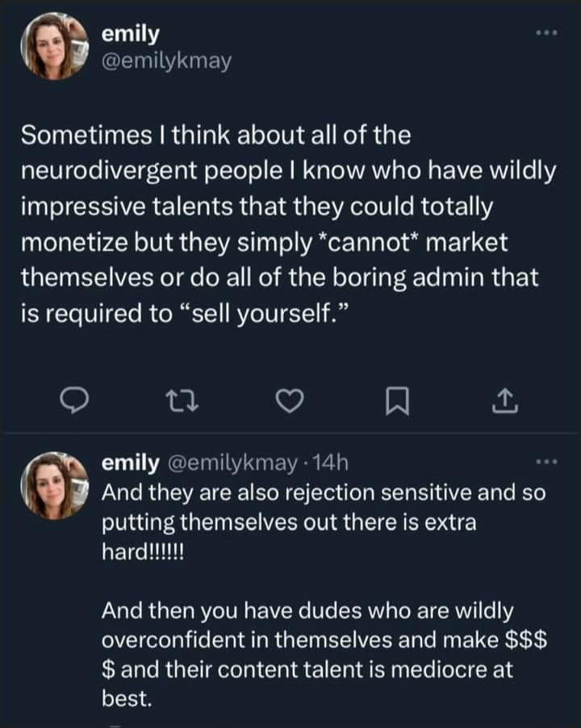Open emily's profile picture on main tweet

click(x=52, y=47)
